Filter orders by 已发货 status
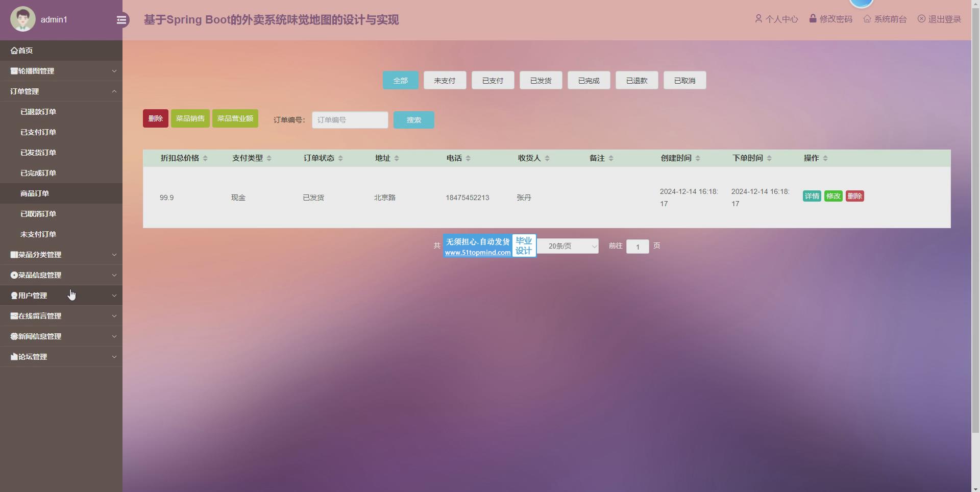 [541, 81]
